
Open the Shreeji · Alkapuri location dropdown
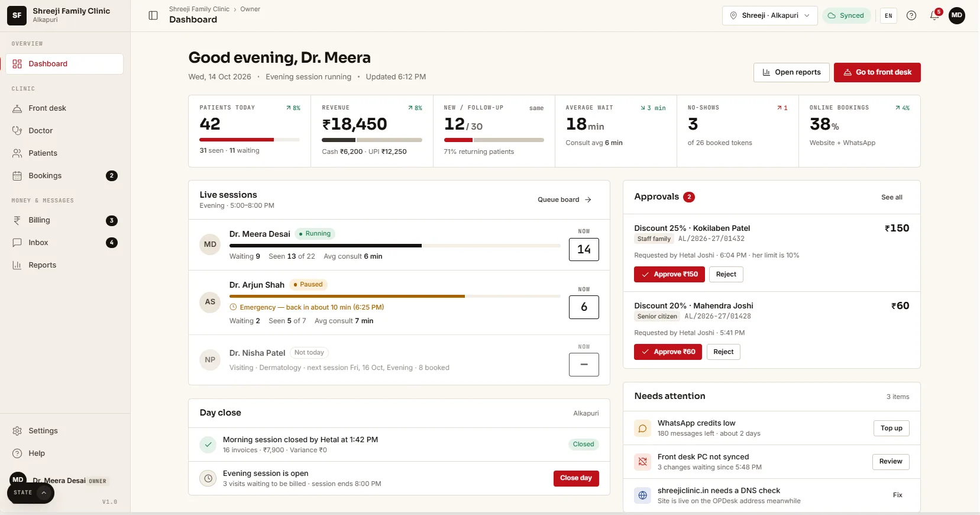tap(769, 15)
